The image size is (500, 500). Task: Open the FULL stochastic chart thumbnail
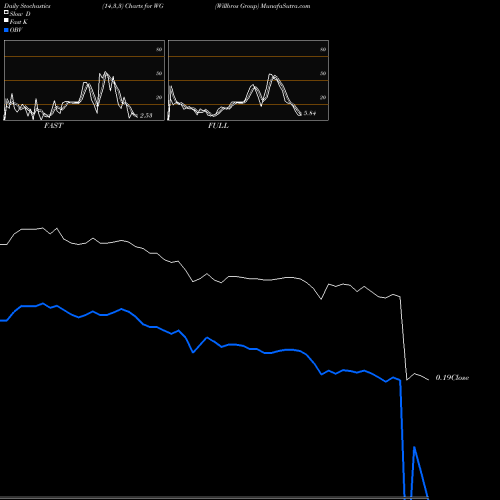(x=248, y=80)
